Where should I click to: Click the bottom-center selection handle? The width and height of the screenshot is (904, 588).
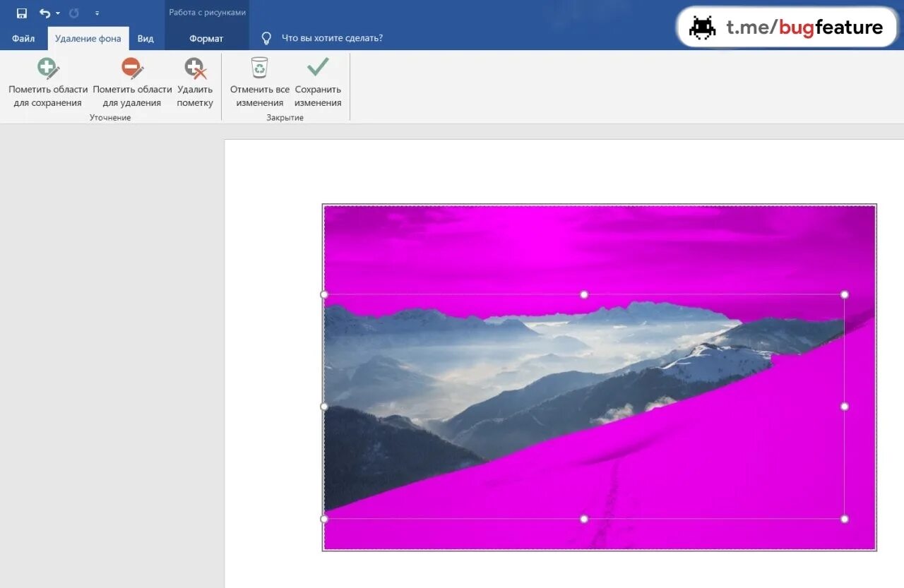point(584,519)
